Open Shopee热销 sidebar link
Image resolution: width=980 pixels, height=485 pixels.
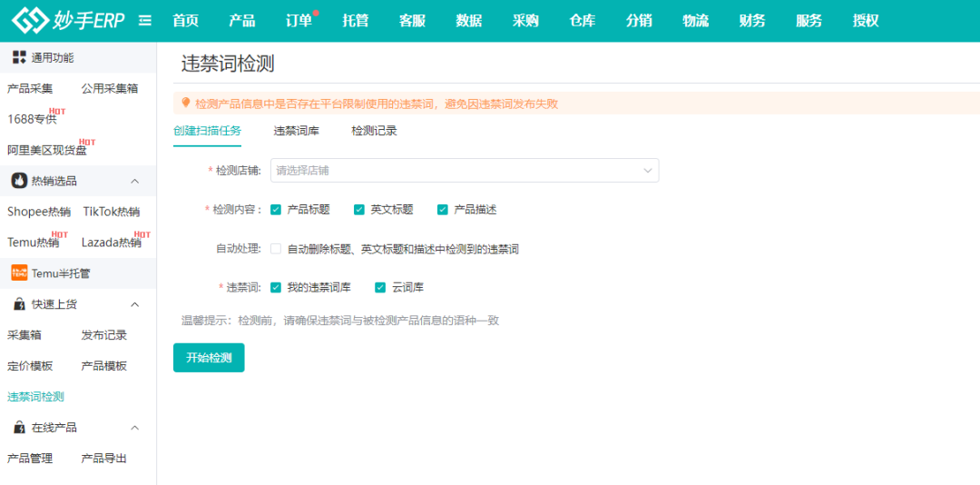tap(39, 212)
